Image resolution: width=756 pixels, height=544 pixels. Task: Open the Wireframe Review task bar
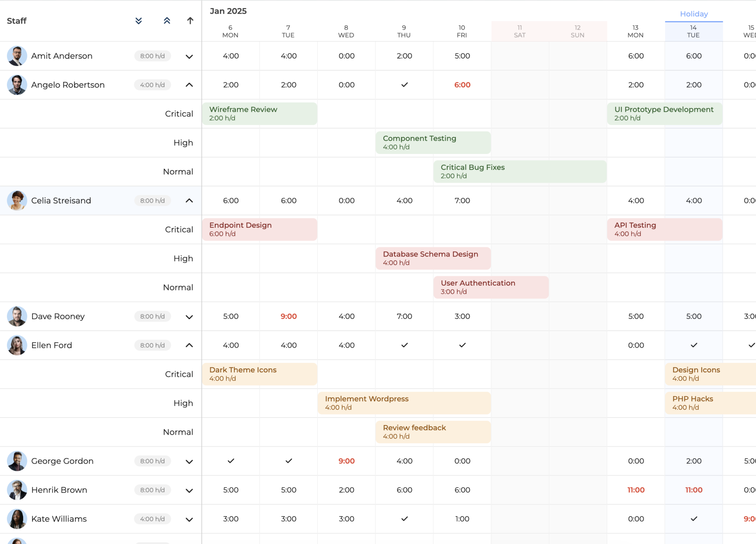pos(260,114)
